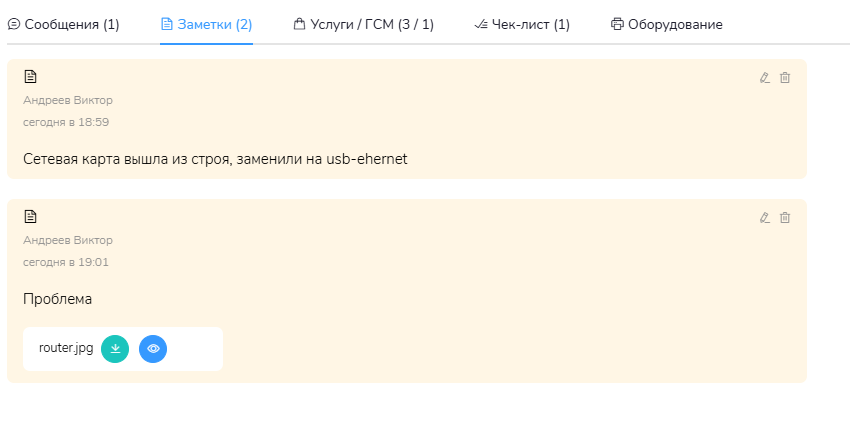
Task: Select the Заметки (2) tab
Action: click(x=206, y=24)
